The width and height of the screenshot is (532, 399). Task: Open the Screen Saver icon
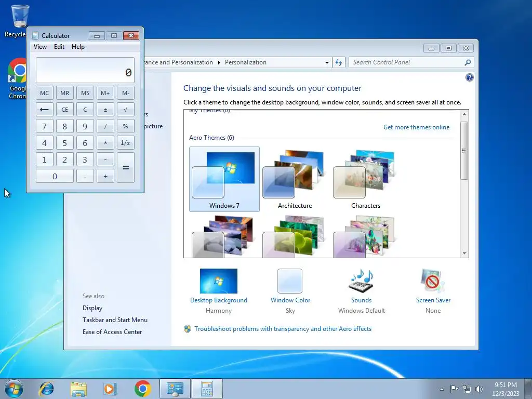coord(433,281)
